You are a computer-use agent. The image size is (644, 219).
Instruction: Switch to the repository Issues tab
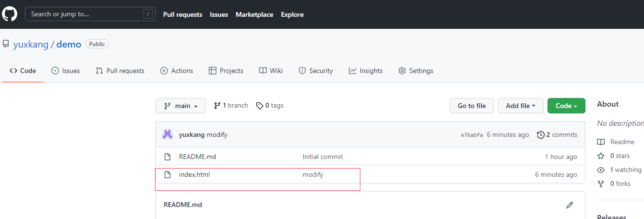[x=65, y=71]
